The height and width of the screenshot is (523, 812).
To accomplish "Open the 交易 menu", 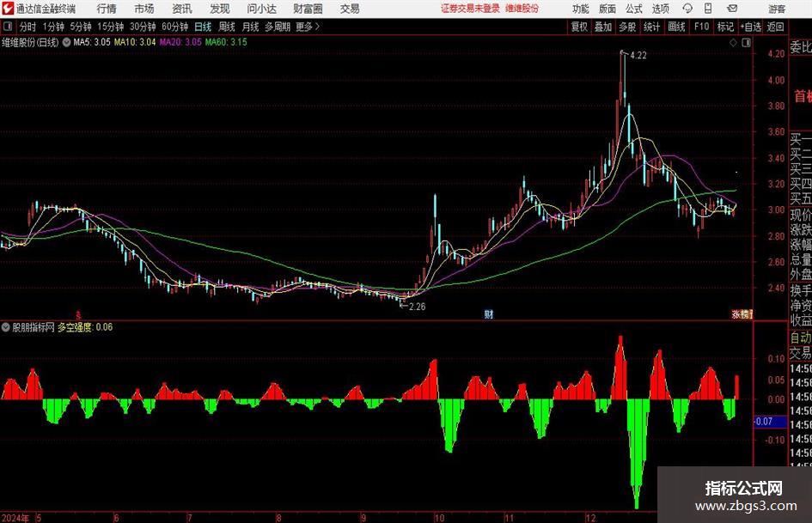I will point(350,9).
